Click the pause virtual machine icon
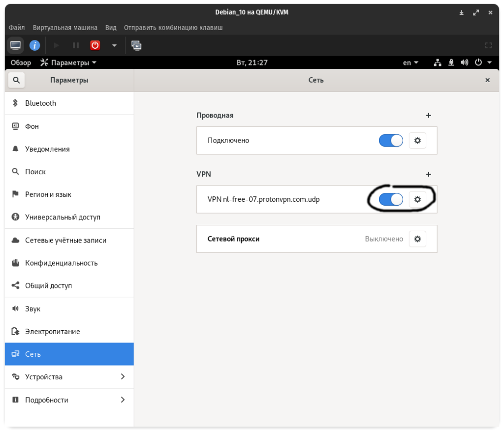This screenshot has width=504, height=432. (x=76, y=45)
